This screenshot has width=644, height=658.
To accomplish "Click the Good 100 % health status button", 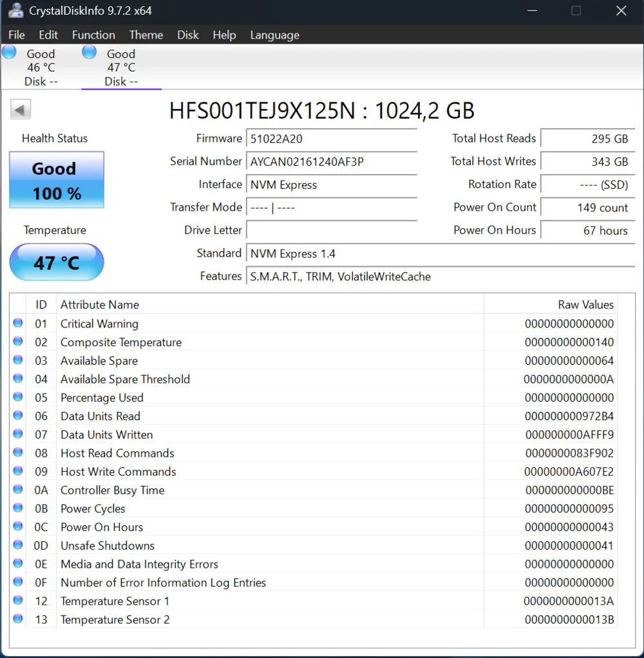I will [57, 180].
